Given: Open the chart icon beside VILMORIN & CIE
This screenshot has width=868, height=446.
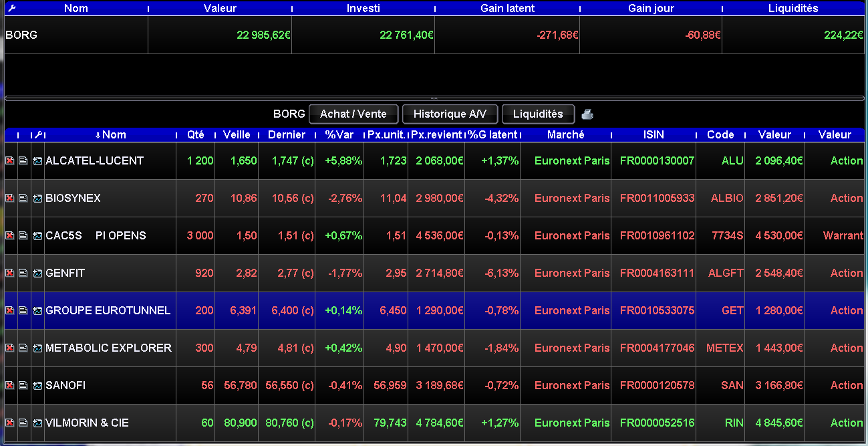Looking at the screenshot, I should coord(37,423).
